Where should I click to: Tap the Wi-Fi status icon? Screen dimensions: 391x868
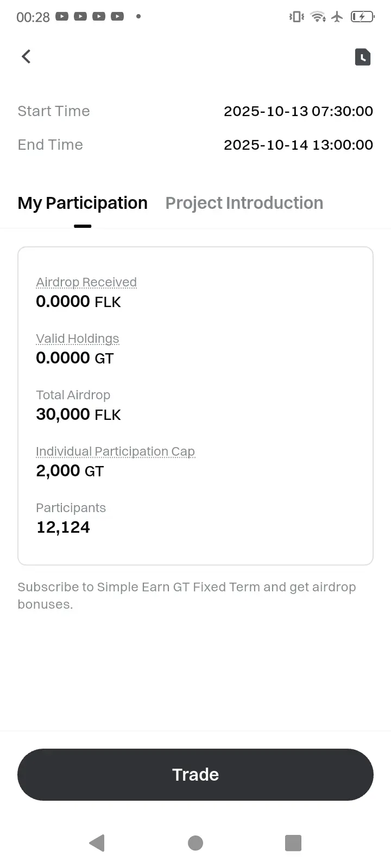318,17
